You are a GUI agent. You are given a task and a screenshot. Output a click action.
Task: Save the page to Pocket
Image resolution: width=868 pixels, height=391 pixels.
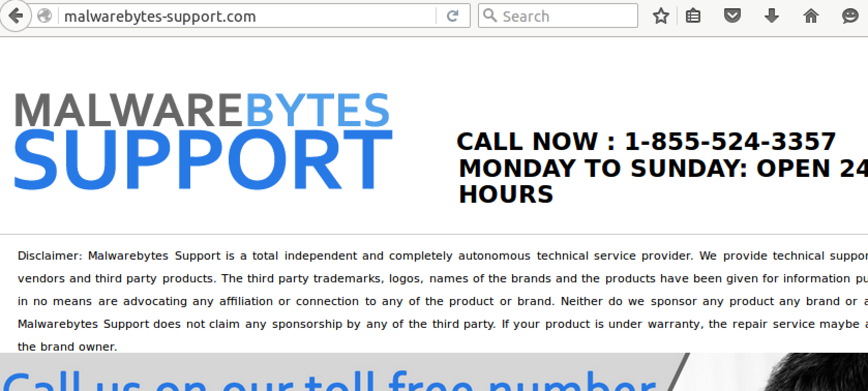tap(732, 16)
